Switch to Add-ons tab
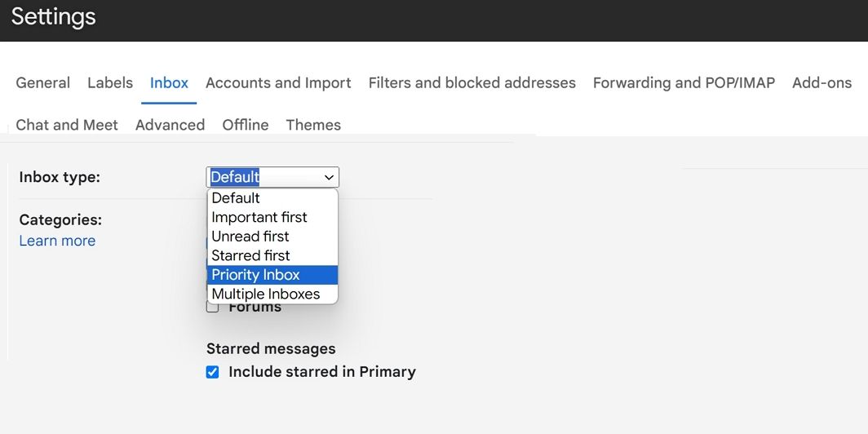 [821, 82]
